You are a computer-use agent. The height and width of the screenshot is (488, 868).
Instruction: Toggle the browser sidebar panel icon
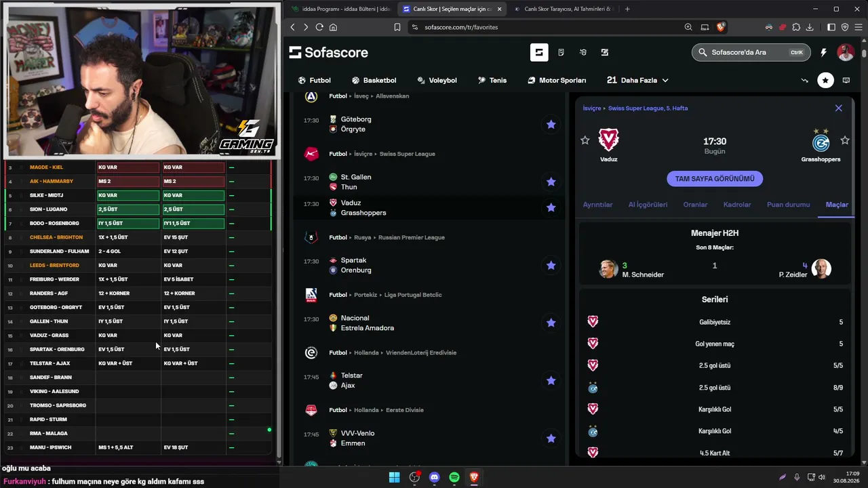(x=831, y=27)
